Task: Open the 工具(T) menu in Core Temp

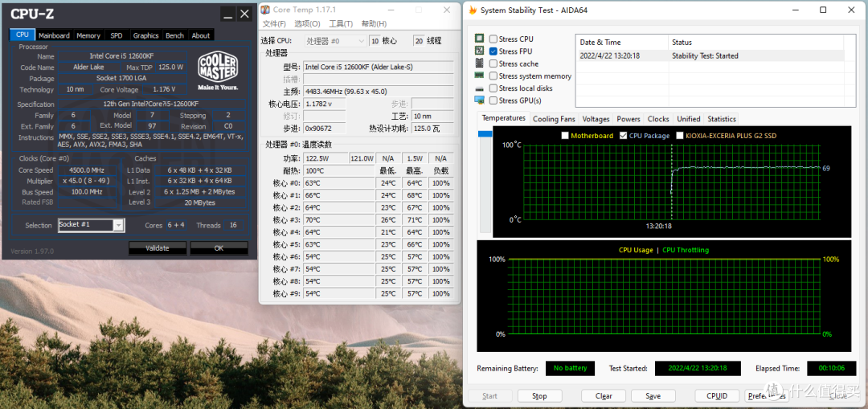Action: (341, 24)
